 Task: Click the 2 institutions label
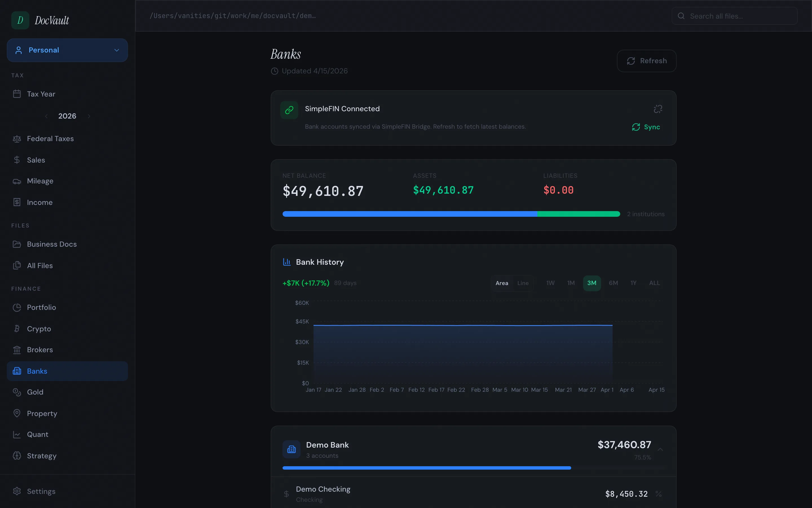click(646, 214)
